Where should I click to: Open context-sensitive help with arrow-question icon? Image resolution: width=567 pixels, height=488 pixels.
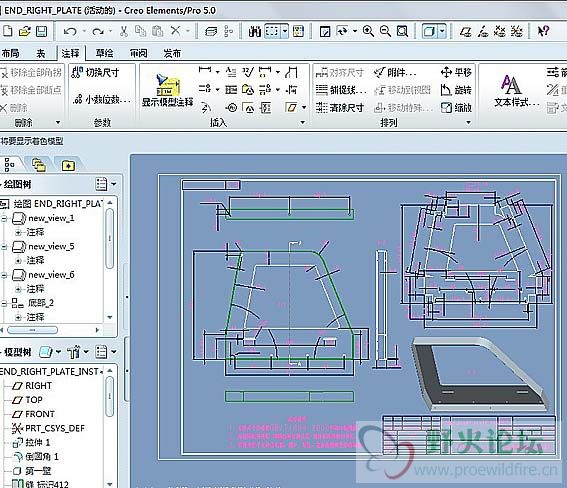pos(543,31)
